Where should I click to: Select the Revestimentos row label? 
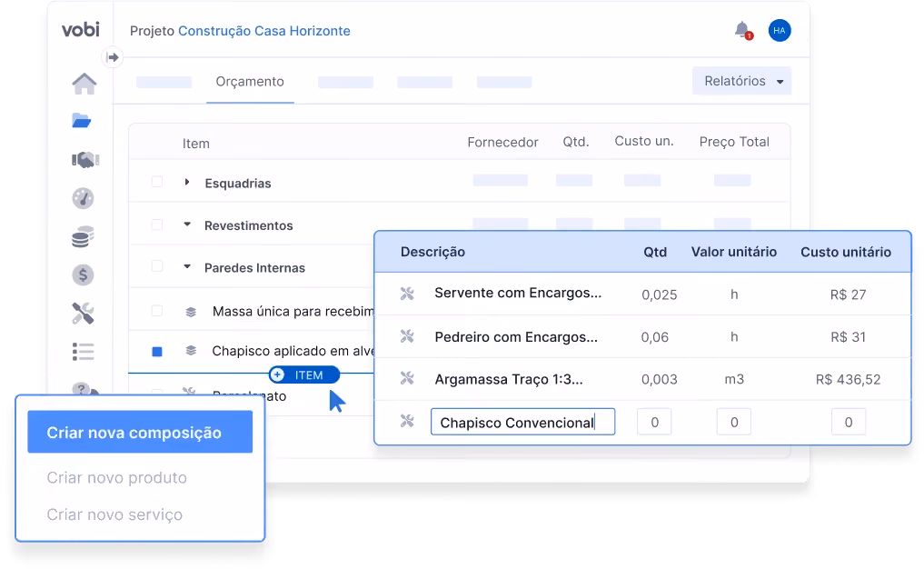pos(249,225)
